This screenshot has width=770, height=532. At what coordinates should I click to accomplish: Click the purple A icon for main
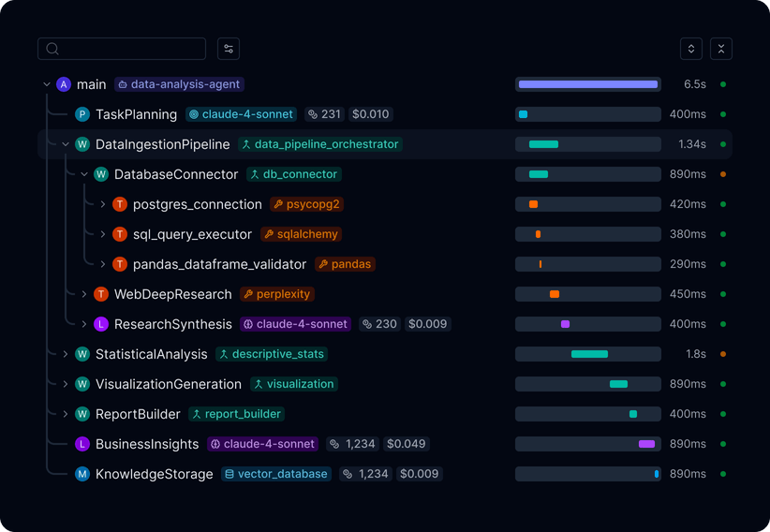click(64, 84)
